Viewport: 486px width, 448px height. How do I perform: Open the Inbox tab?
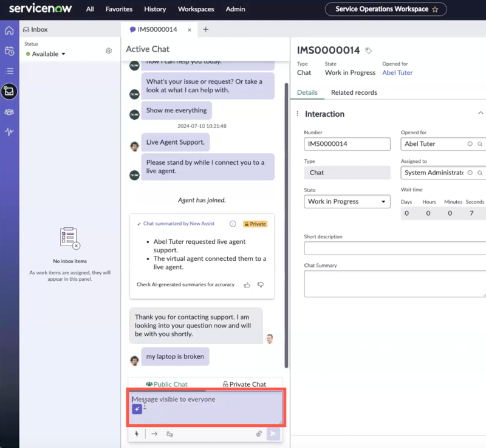35,29
